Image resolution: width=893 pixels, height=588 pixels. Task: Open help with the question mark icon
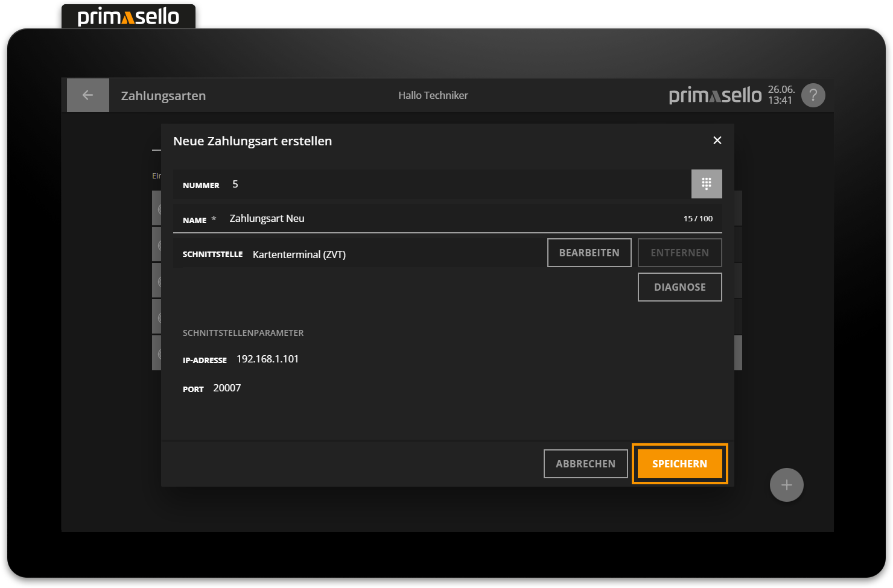813,95
